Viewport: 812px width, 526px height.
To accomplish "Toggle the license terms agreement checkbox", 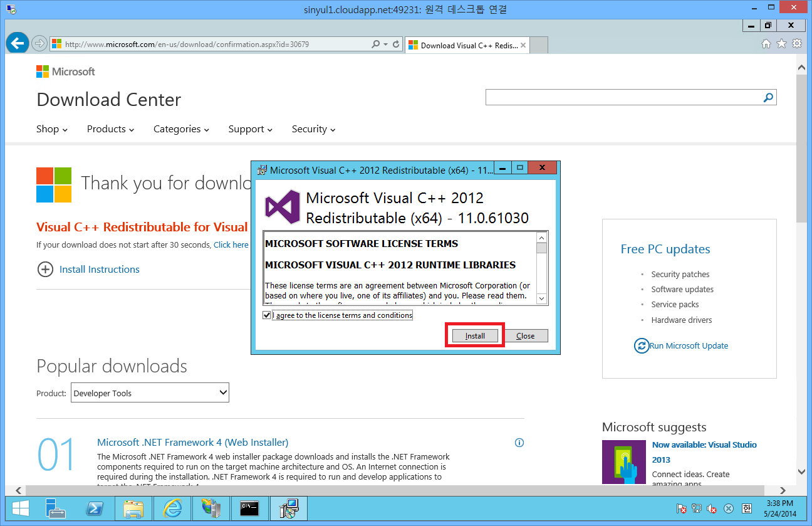I will [x=268, y=315].
